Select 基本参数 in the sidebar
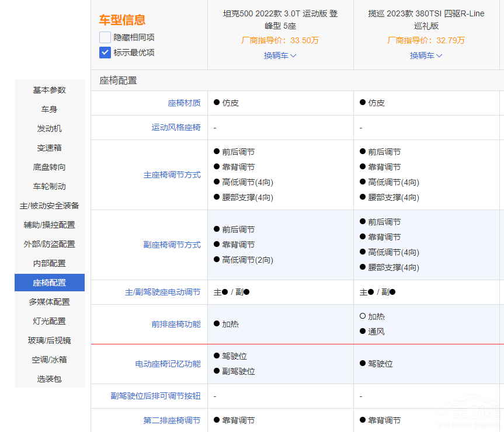Screen dimensions: 504x432 click(50, 90)
